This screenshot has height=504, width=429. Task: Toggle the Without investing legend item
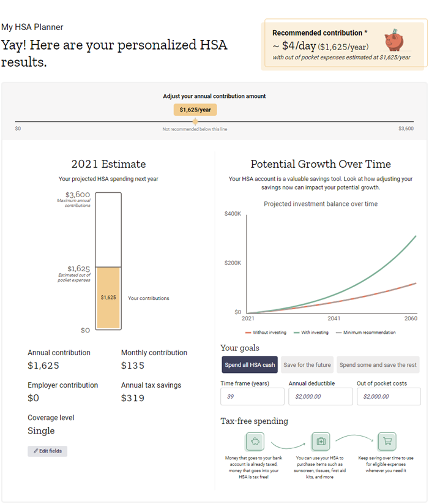pos(266,333)
